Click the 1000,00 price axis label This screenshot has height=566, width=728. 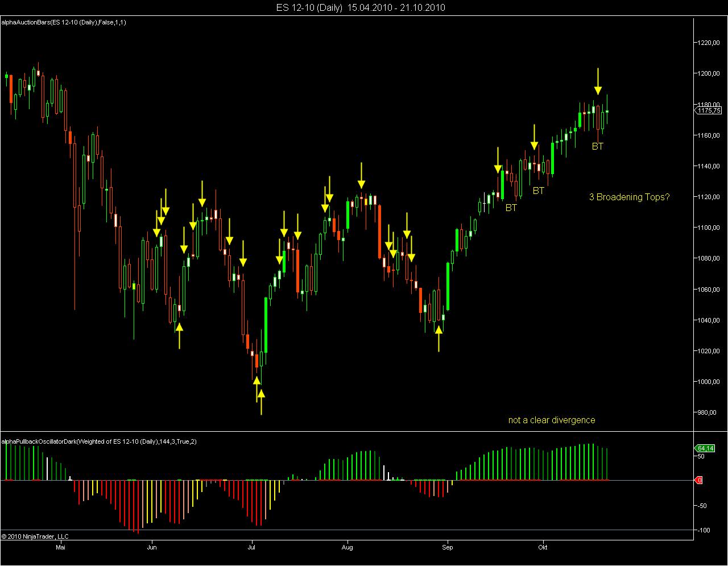(x=709, y=382)
